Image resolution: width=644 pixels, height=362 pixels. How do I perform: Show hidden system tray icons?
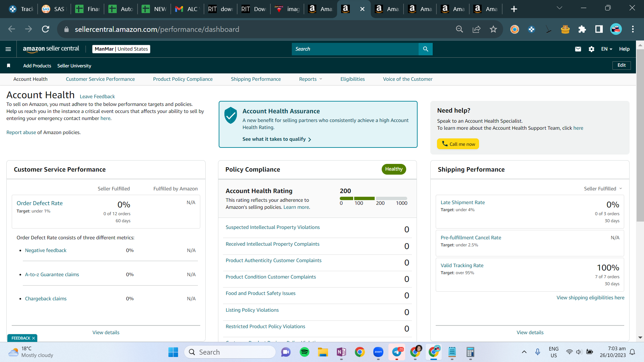(x=524, y=352)
